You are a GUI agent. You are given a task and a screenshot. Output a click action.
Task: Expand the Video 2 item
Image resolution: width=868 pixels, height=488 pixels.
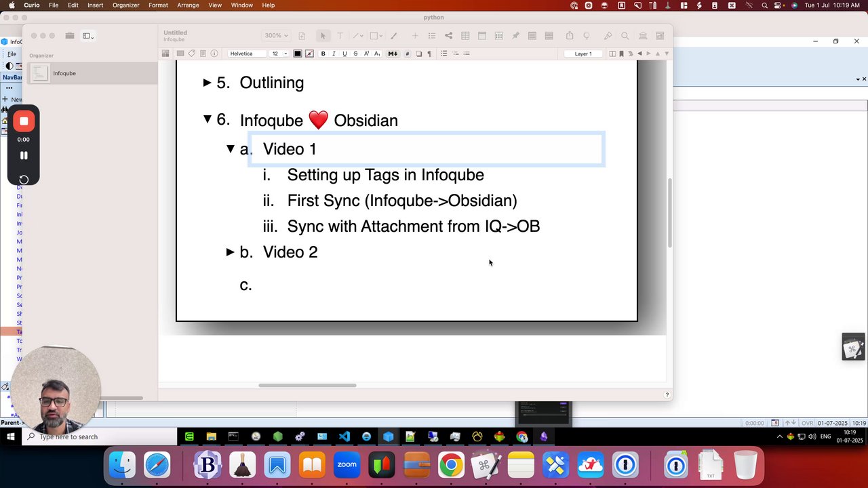(x=231, y=251)
